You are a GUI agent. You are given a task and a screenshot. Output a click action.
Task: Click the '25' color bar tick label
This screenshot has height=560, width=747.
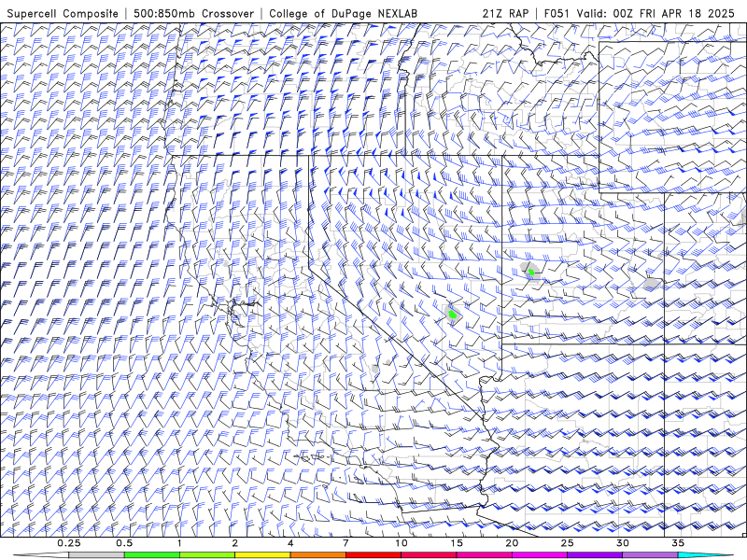click(567, 543)
